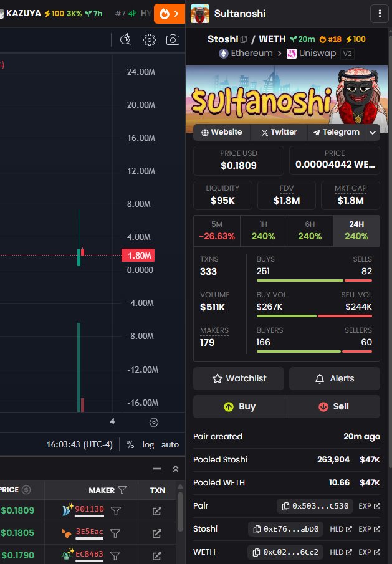Open Stoshi token explorer EXP link
The image size is (392, 564).
tap(370, 529)
